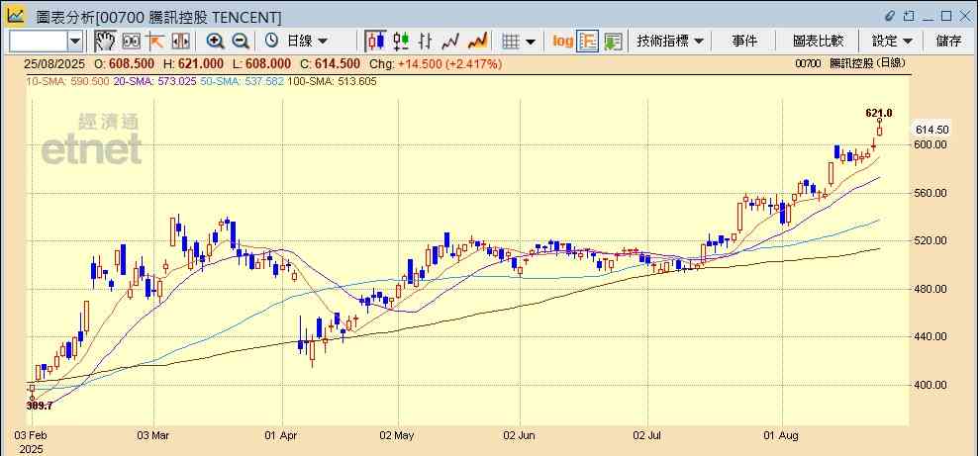Click the horizontal compress/expand icon
The width and height of the screenshot is (980, 456).
point(180,42)
